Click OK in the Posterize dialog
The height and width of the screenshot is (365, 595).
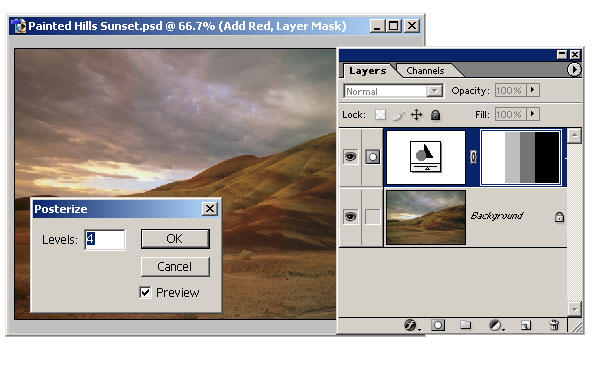tap(175, 239)
